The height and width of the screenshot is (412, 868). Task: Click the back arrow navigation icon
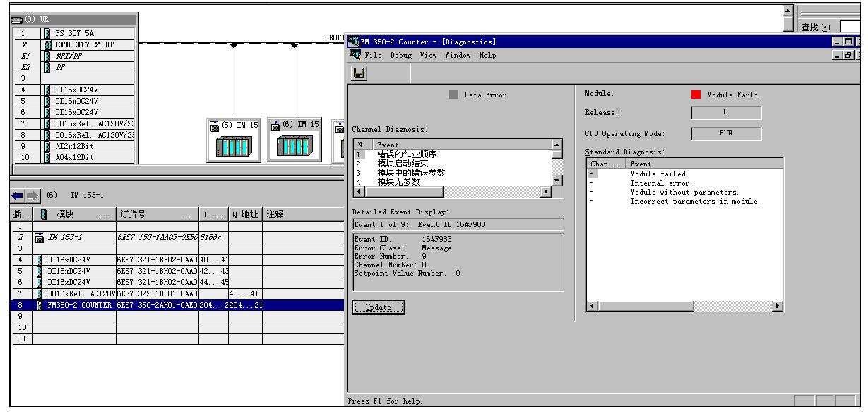click(17, 195)
